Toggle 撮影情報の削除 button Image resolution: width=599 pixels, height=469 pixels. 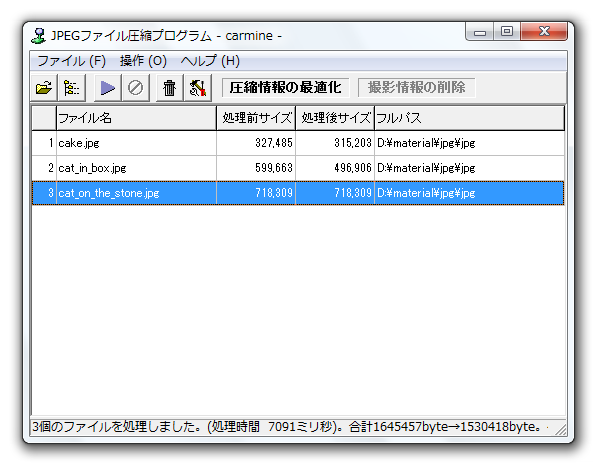(416, 87)
